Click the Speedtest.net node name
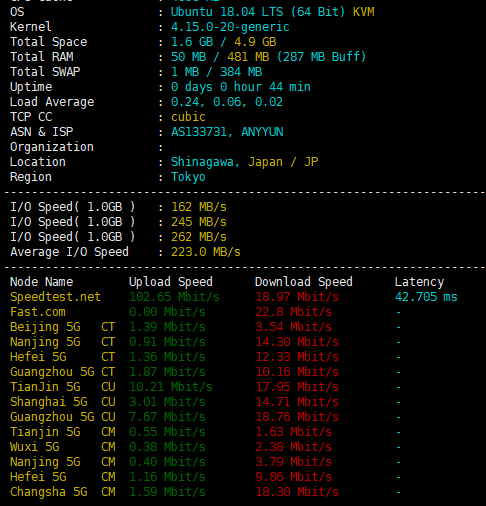 click(55, 297)
